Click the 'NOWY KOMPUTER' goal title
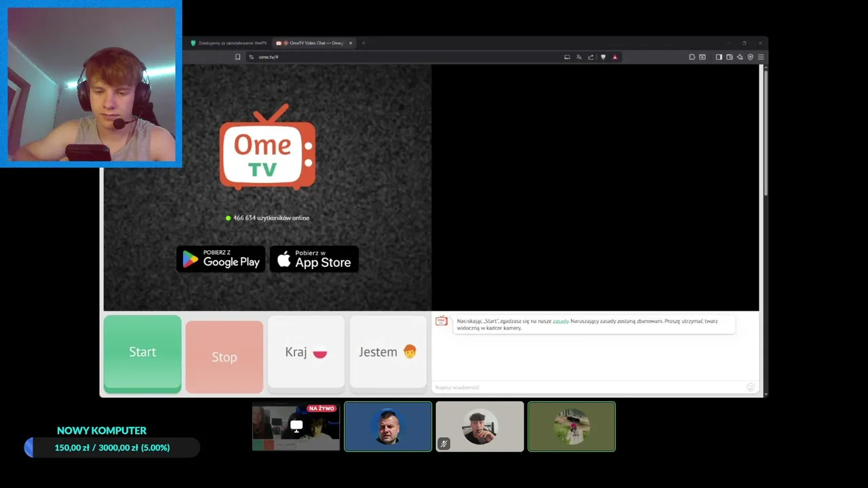This screenshot has width=868, height=488. point(102,430)
